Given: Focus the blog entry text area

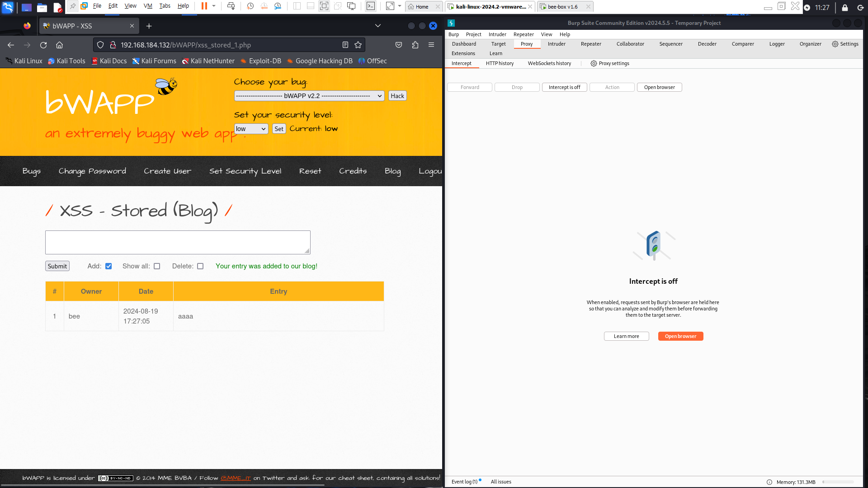Looking at the screenshot, I should point(178,242).
